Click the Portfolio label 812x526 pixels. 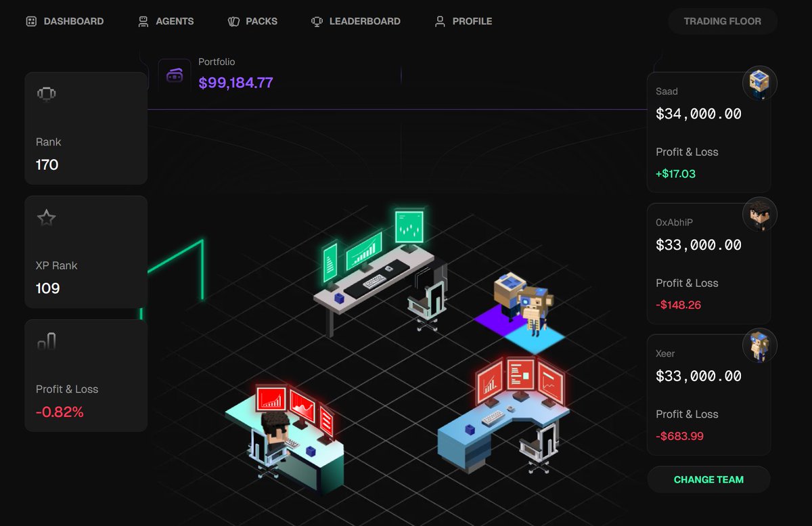click(217, 62)
